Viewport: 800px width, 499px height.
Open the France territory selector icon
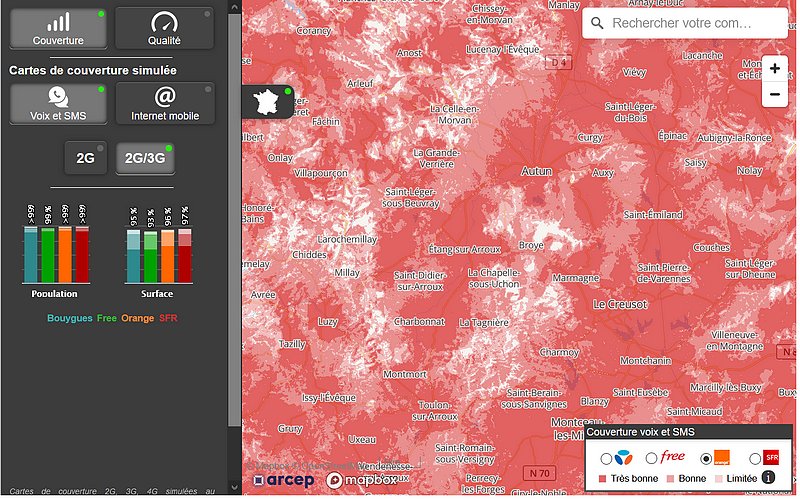coord(267,102)
